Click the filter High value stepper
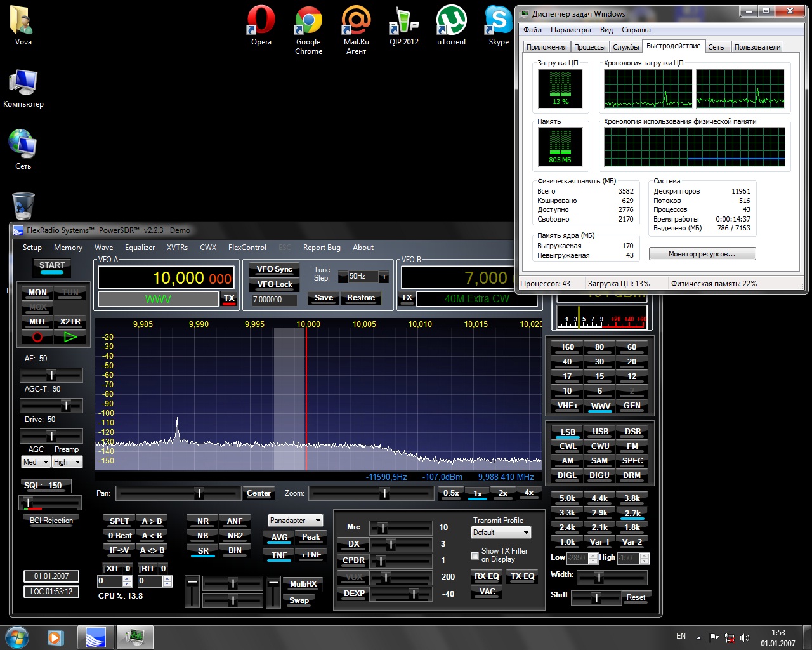Viewport: 812px width, 650px height. 645,559
